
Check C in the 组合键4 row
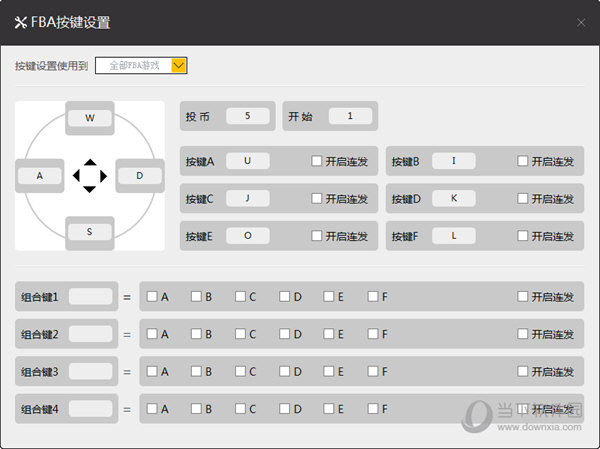(240, 409)
